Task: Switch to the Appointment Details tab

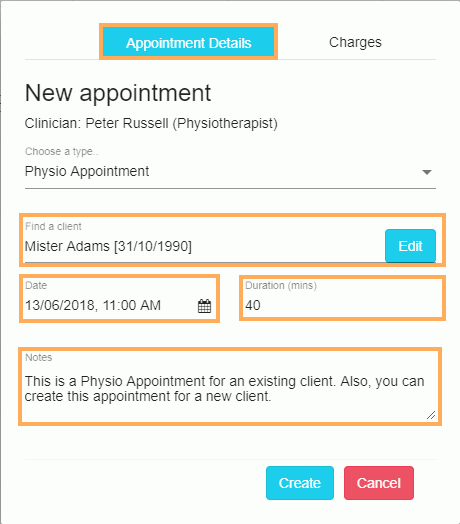Action: coord(189,42)
